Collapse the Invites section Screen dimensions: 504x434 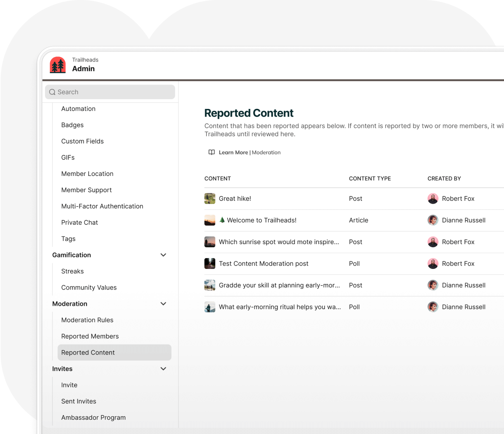click(x=163, y=369)
